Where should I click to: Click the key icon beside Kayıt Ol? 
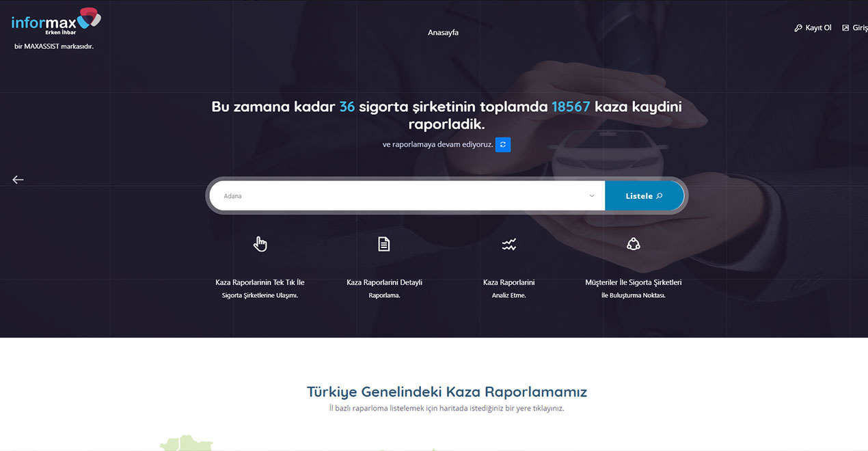pyautogui.click(x=798, y=28)
